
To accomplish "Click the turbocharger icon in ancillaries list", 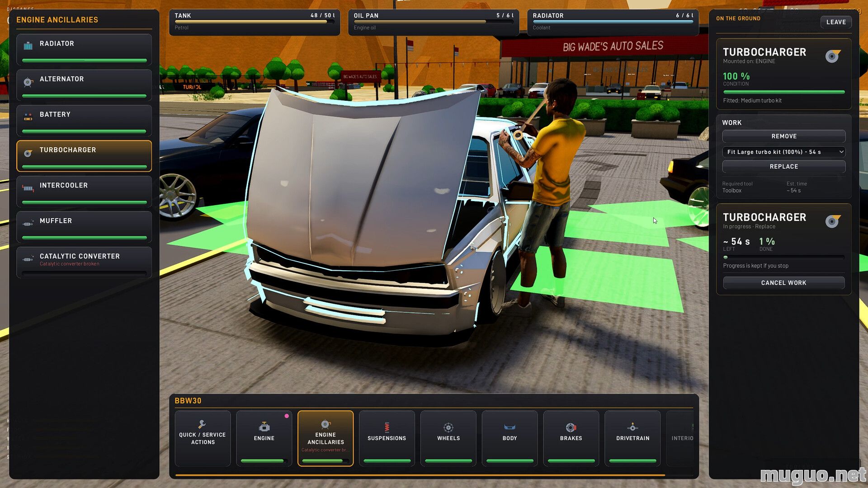I will (x=28, y=153).
